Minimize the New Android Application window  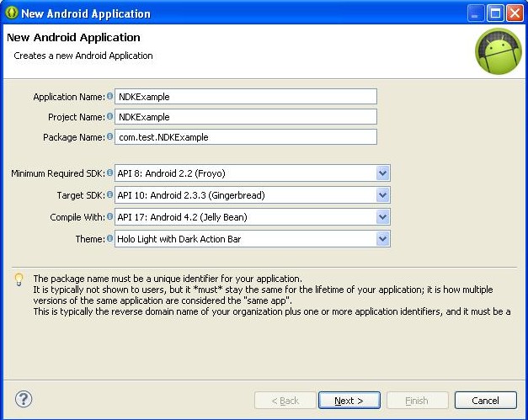[x=475, y=13]
